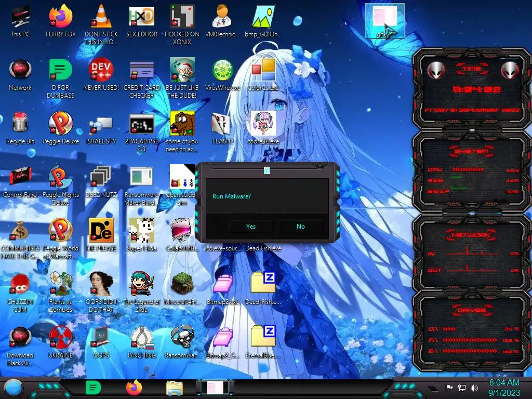Select the Plants vs Zombies icon
The width and height of the screenshot is (532, 399).
[x=61, y=292]
